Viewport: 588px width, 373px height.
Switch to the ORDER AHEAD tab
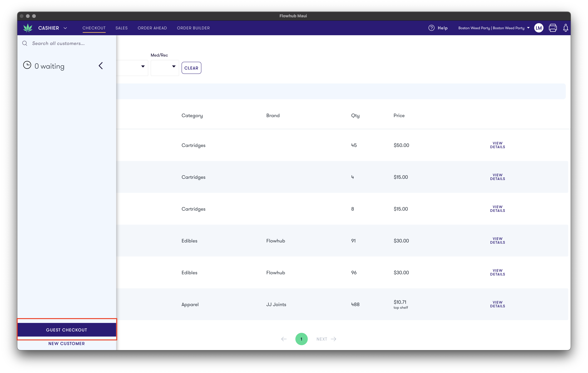(x=152, y=28)
